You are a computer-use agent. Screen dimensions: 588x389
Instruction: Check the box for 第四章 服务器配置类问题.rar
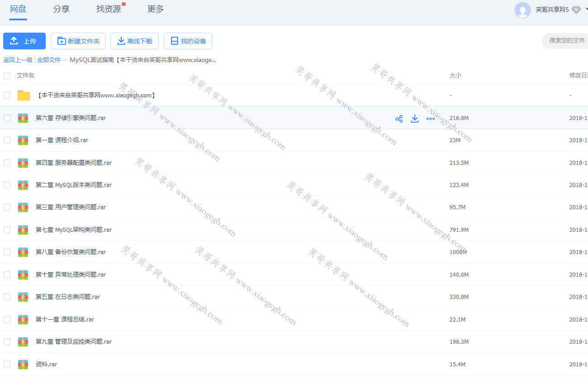click(x=7, y=163)
